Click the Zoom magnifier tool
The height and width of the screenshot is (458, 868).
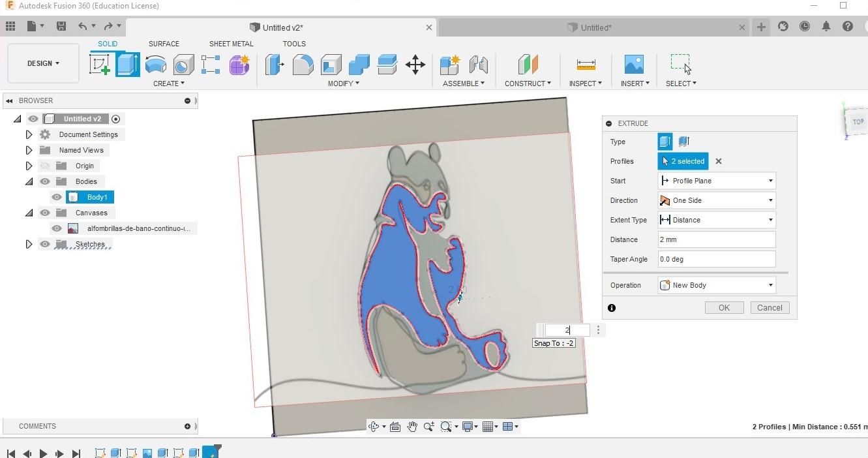(x=428, y=427)
